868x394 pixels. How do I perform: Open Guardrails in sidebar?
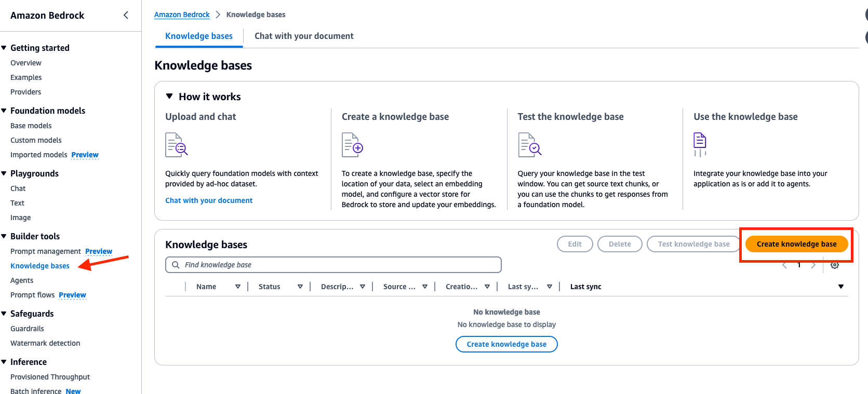27,329
